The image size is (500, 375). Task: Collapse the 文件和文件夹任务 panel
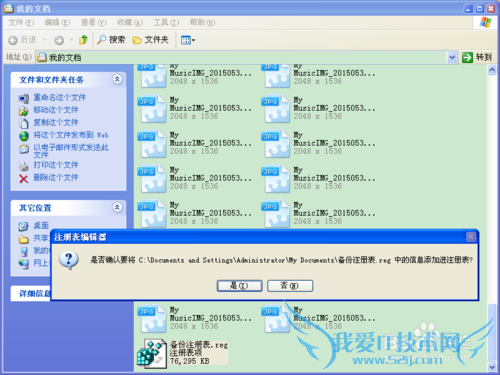click(117, 79)
